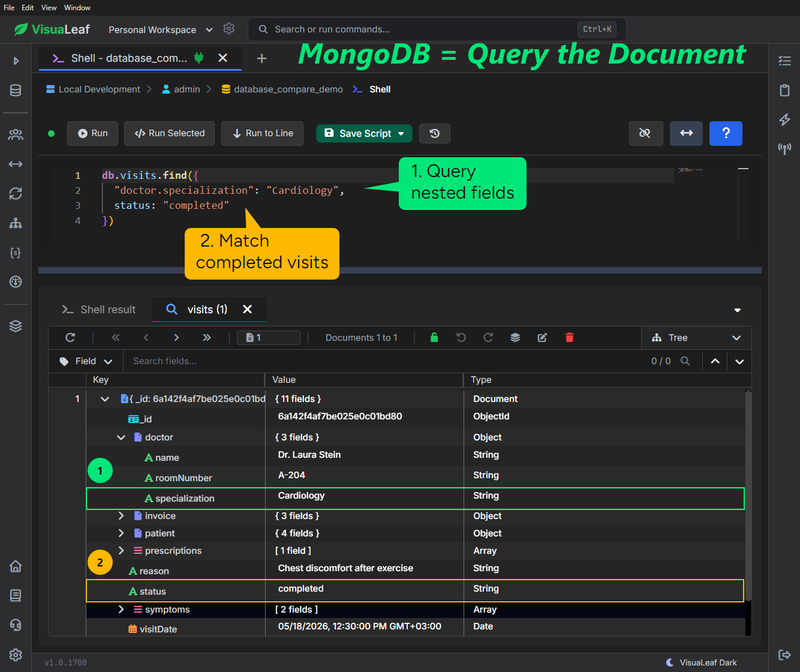Open the settings gear at sidebar bottom
800x672 pixels.
(x=16, y=655)
